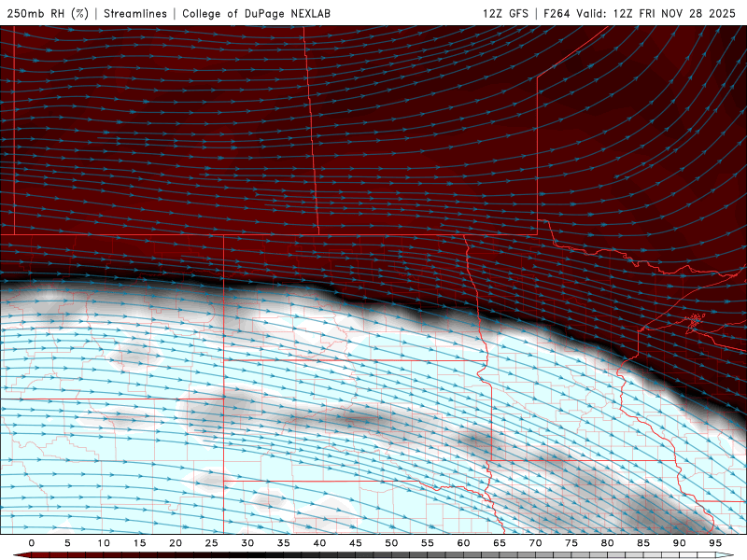The image size is (747, 560).
Task: Click the colorbar label "15"
Action: click(139, 543)
